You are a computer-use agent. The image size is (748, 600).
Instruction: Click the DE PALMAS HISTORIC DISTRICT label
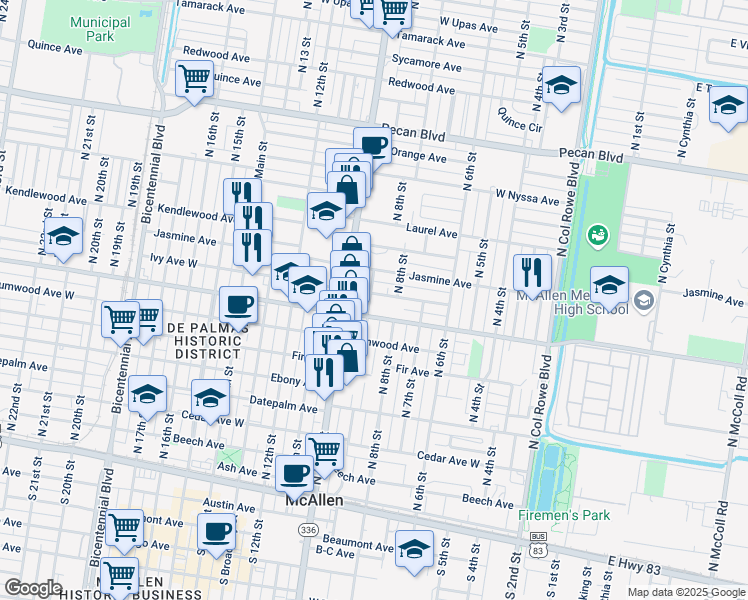[x=206, y=341]
